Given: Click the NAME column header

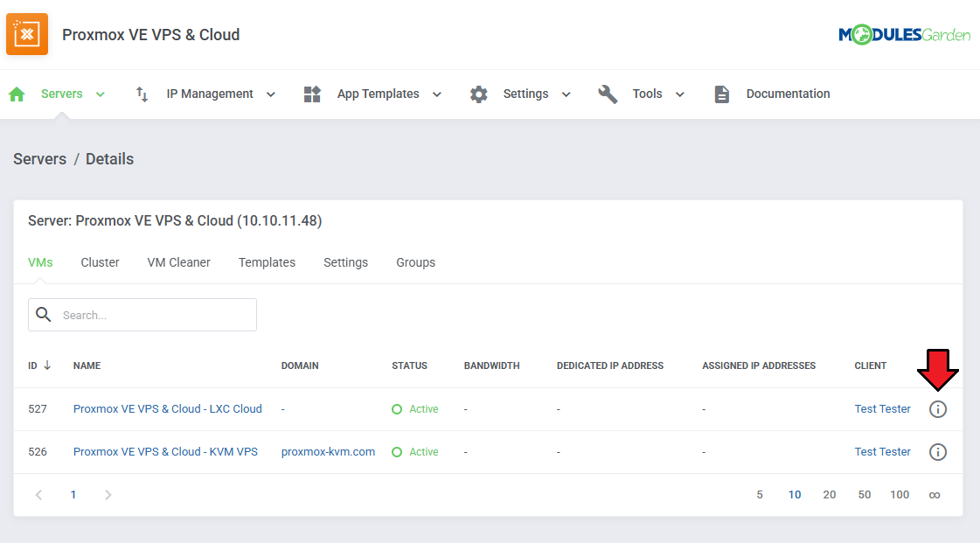Looking at the screenshot, I should pyautogui.click(x=87, y=365).
